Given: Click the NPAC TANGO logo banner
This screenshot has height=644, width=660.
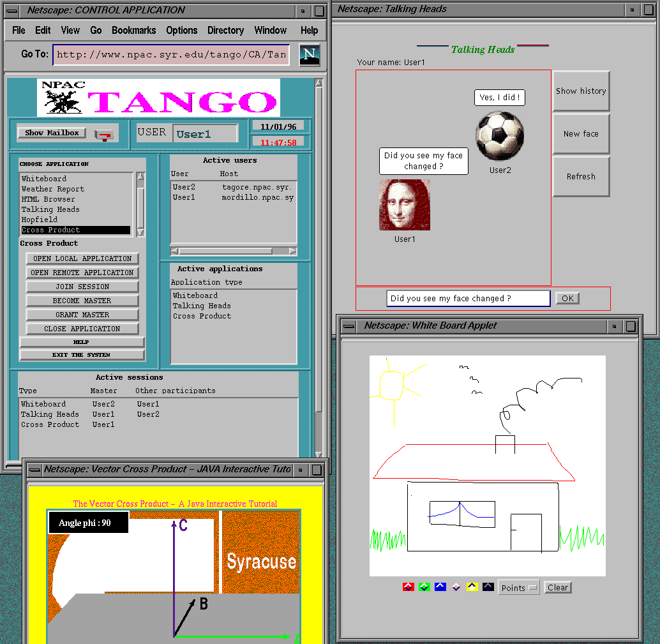Looking at the screenshot, I should click(x=159, y=98).
